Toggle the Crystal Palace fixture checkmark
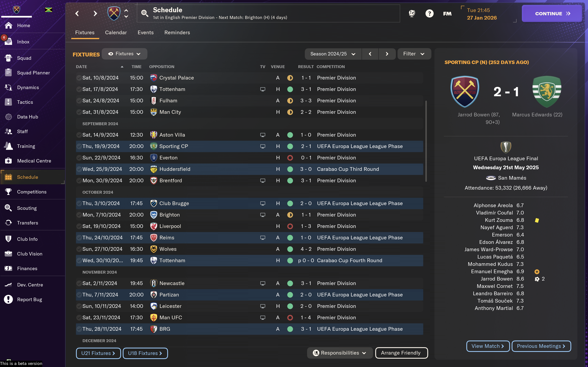The height and width of the screenshot is (367, 588). [x=79, y=78]
